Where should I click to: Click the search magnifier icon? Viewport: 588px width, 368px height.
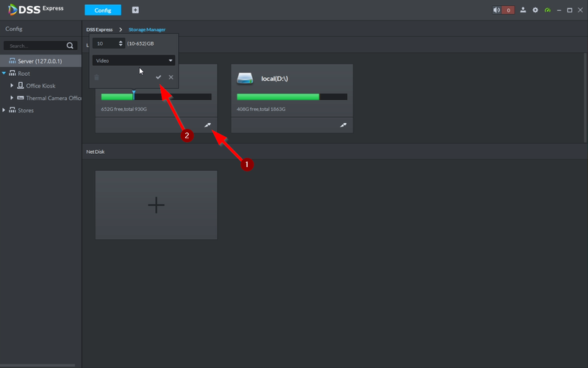click(x=70, y=46)
